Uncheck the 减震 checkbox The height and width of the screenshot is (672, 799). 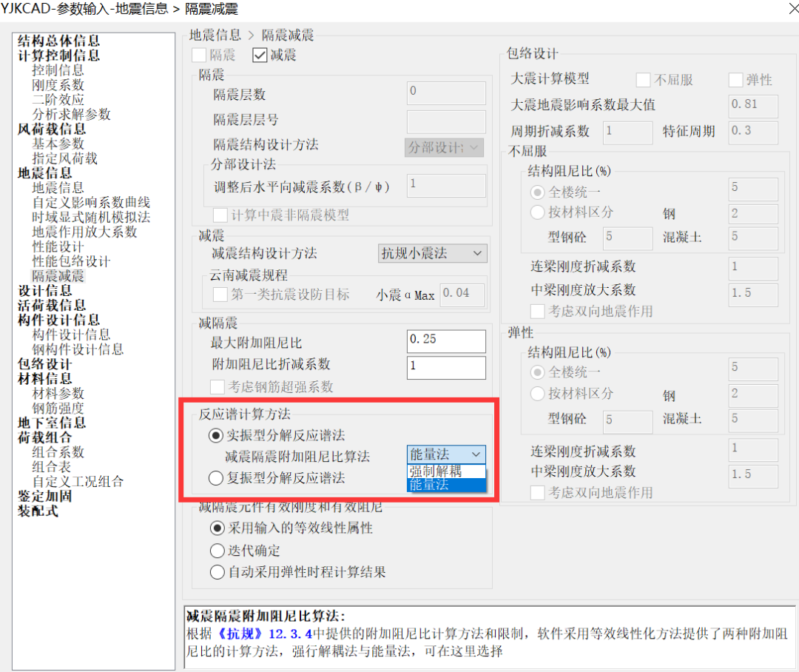(x=260, y=55)
